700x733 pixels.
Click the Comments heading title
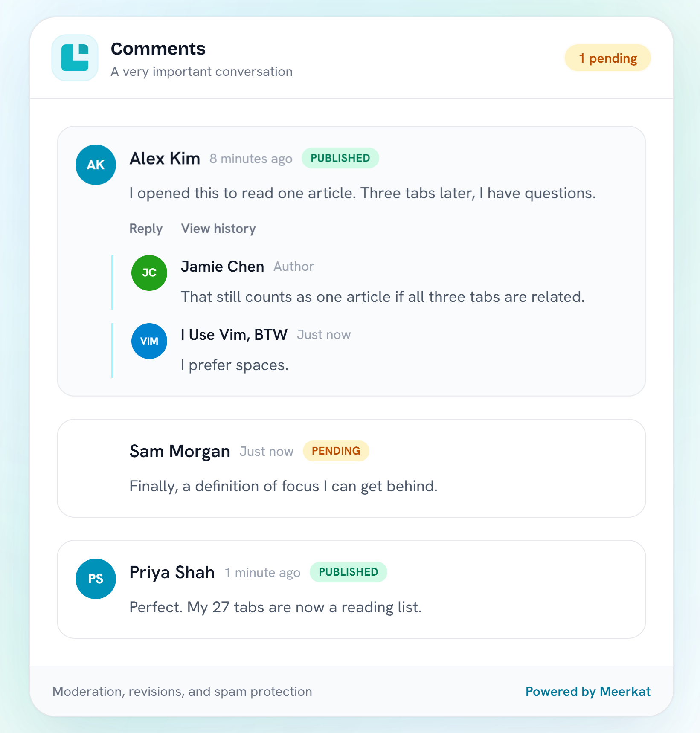click(158, 49)
